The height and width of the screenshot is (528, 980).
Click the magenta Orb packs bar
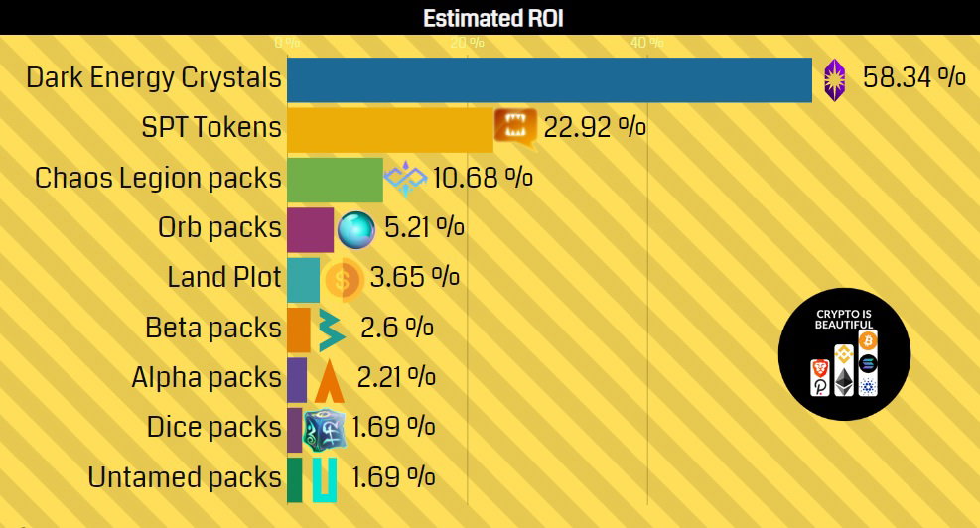click(x=311, y=230)
